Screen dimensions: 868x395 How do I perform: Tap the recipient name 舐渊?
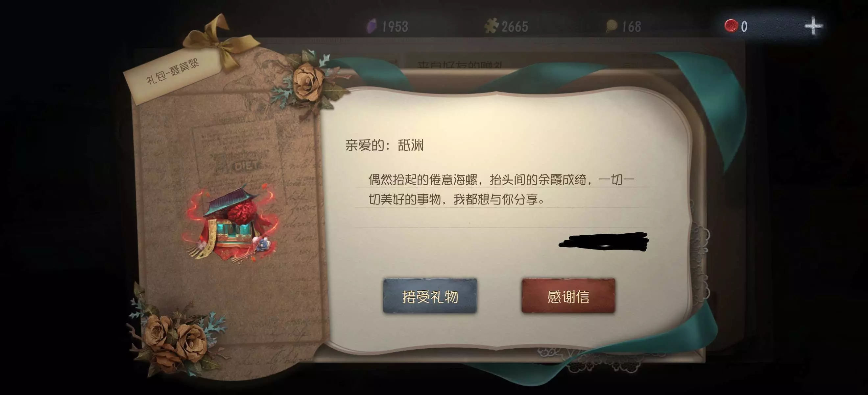pos(410,145)
